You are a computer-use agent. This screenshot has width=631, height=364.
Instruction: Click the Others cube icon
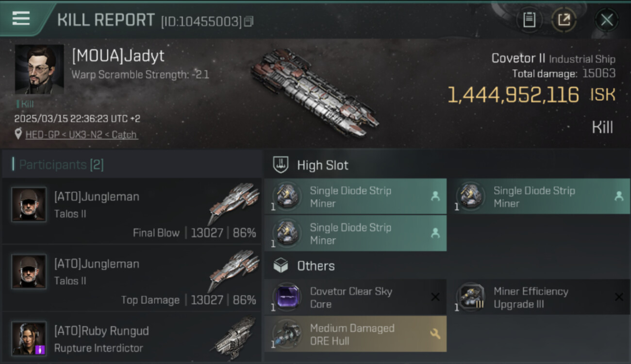[x=281, y=265]
